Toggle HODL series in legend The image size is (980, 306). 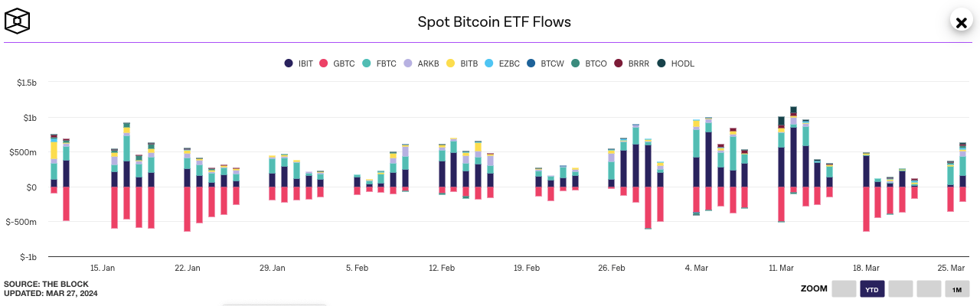pos(676,63)
